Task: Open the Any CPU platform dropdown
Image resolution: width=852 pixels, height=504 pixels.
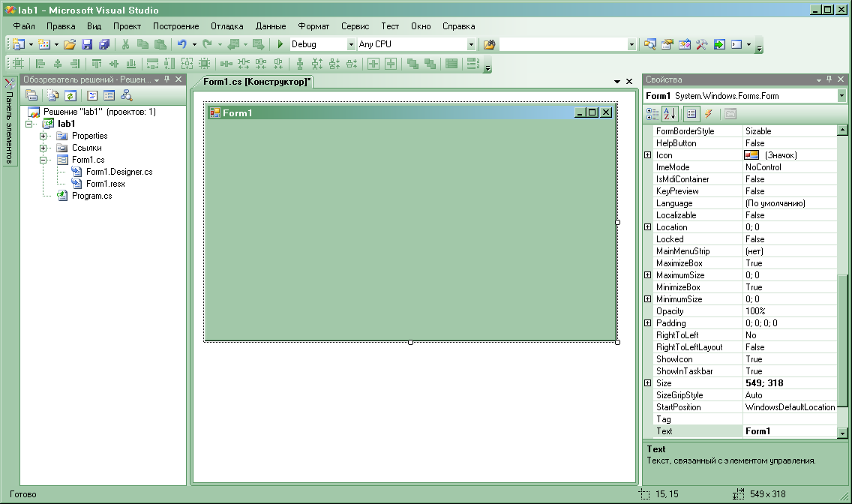Action: pos(471,44)
